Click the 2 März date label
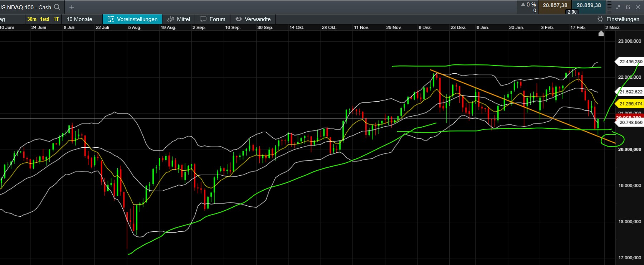 tap(613, 28)
